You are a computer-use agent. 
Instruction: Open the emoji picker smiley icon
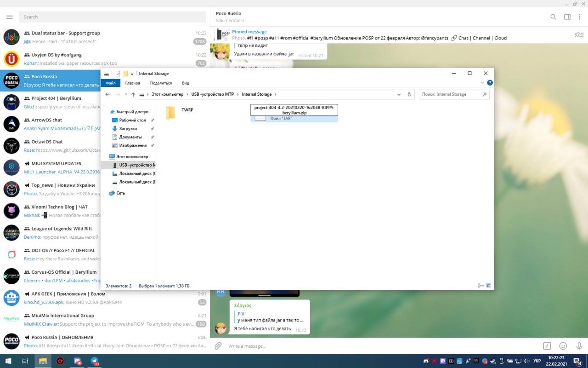tap(563, 346)
